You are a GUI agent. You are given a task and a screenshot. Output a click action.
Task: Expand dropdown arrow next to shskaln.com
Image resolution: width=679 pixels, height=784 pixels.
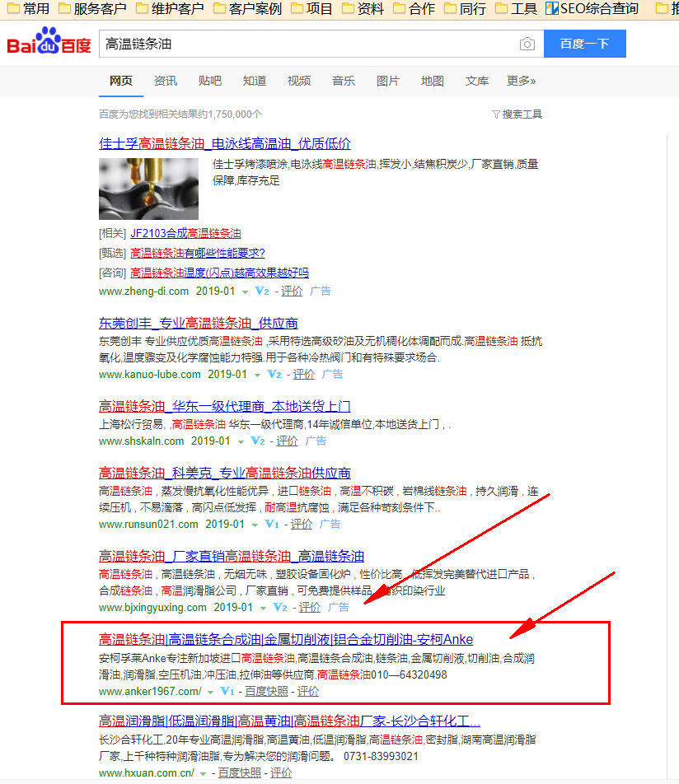click(x=241, y=442)
